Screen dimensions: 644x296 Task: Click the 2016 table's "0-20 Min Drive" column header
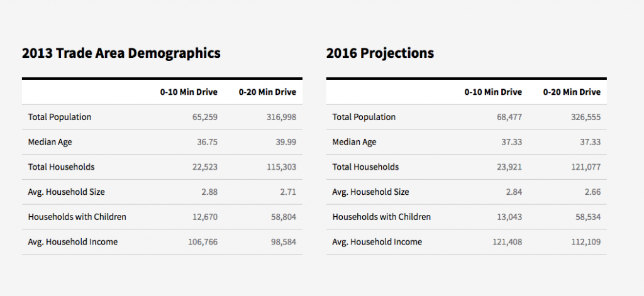pyautogui.click(x=572, y=92)
